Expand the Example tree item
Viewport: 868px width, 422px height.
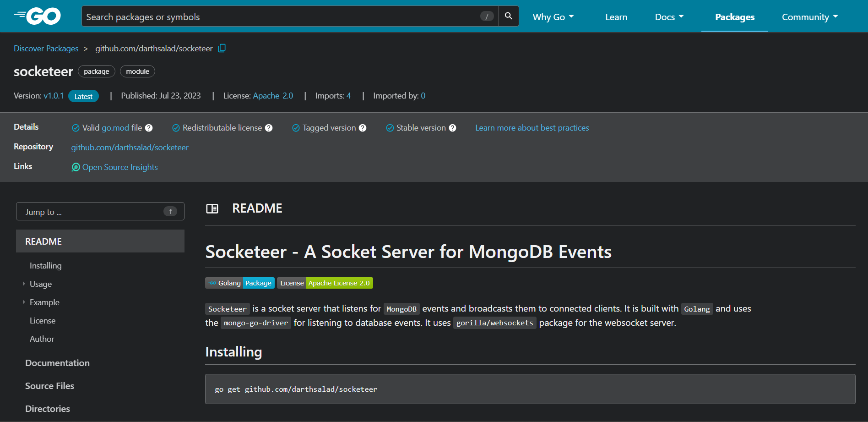24,302
